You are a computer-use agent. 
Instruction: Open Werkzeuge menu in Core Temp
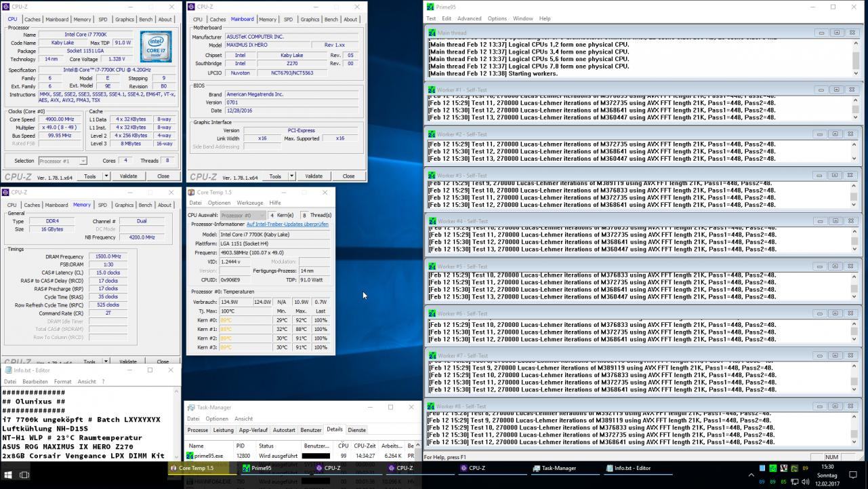tap(249, 203)
